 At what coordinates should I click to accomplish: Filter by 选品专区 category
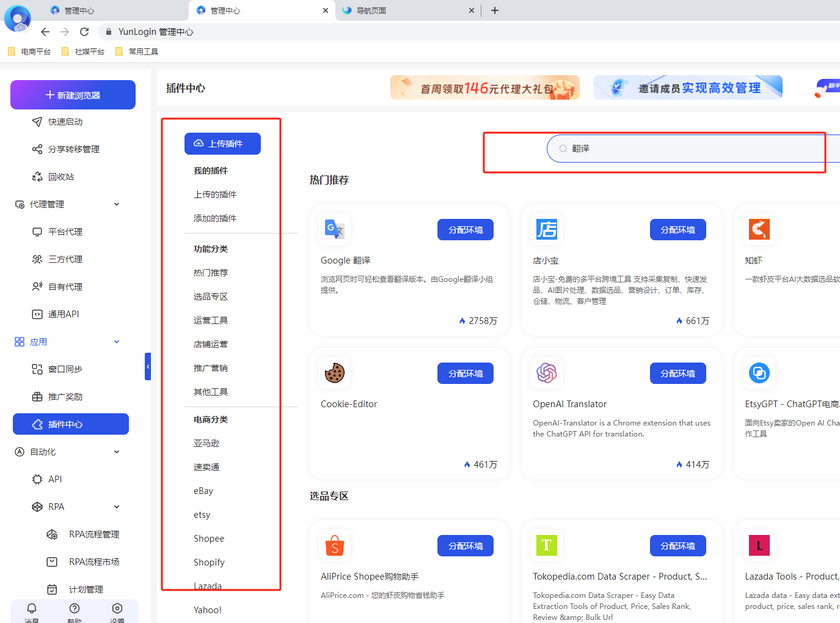[x=211, y=297]
